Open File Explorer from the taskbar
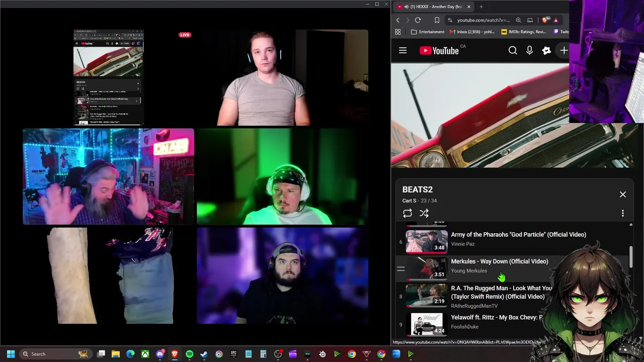644x362 pixels. 116,354
